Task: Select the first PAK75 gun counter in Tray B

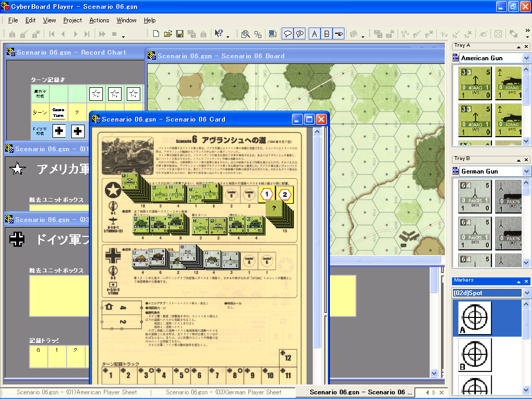Action: [475, 196]
